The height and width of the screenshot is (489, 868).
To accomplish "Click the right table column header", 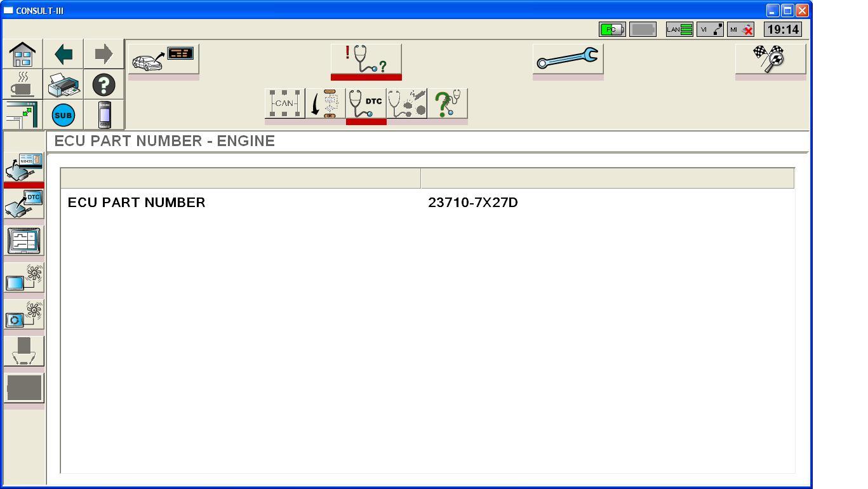I will tap(608, 178).
